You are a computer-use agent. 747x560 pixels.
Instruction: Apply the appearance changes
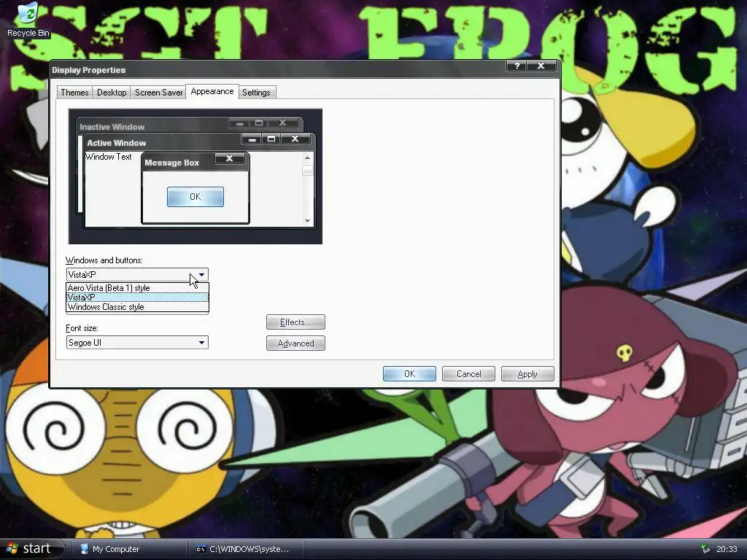point(527,374)
